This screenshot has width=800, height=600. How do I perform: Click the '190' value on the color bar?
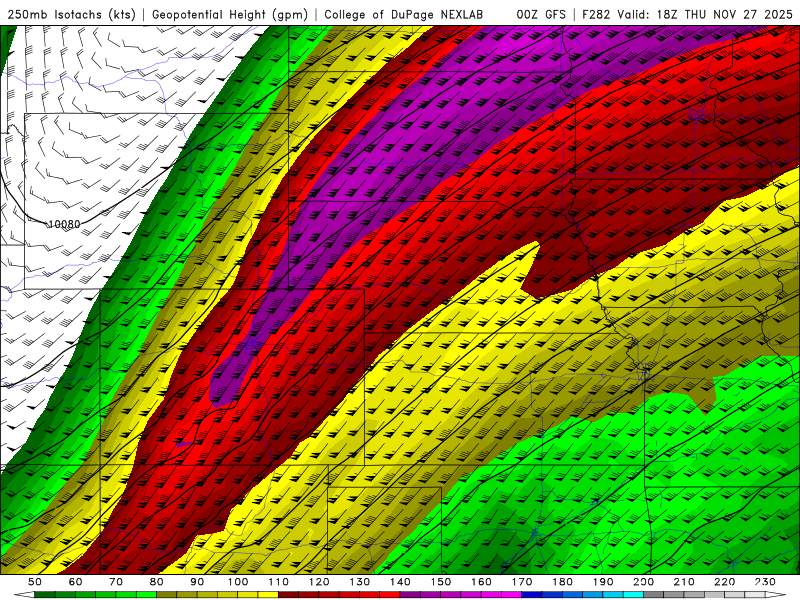click(603, 582)
